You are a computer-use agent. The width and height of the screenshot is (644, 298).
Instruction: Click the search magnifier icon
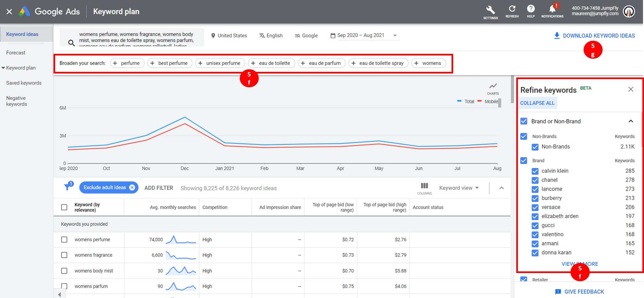71,43
